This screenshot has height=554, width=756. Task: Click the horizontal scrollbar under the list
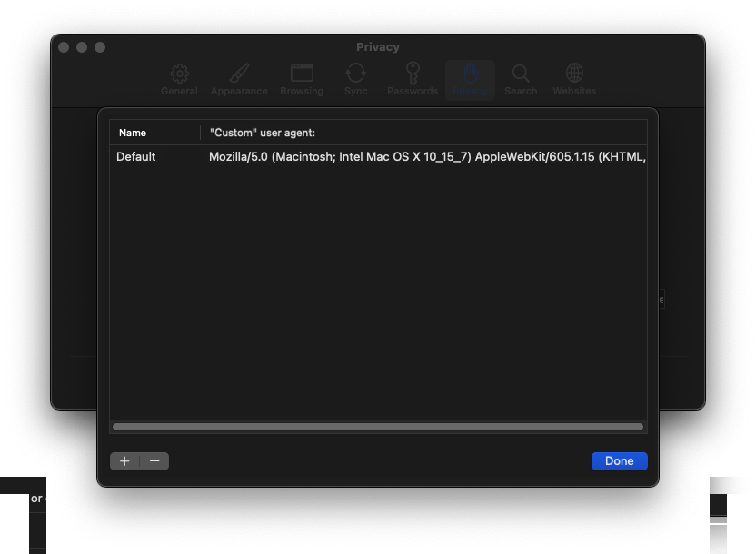(377, 427)
